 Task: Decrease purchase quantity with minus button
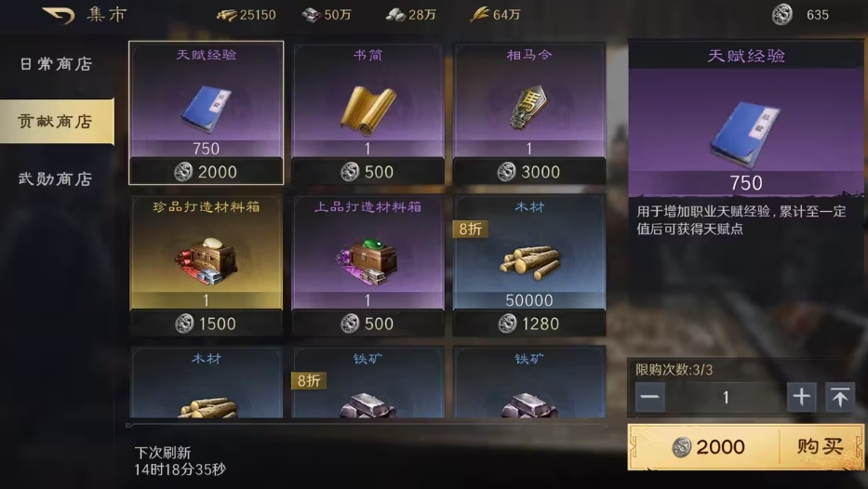[650, 397]
